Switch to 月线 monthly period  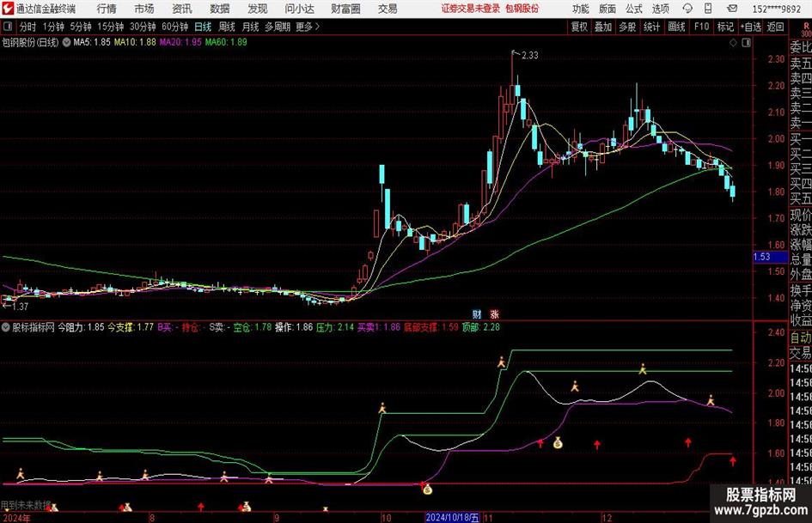pos(251,27)
